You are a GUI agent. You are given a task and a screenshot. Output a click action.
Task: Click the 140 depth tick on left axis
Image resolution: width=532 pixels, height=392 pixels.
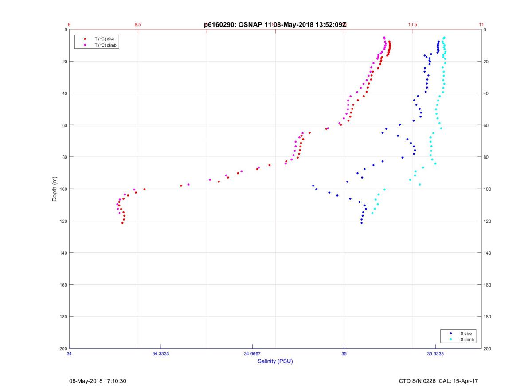pyautogui.click(x=63, y=253)
